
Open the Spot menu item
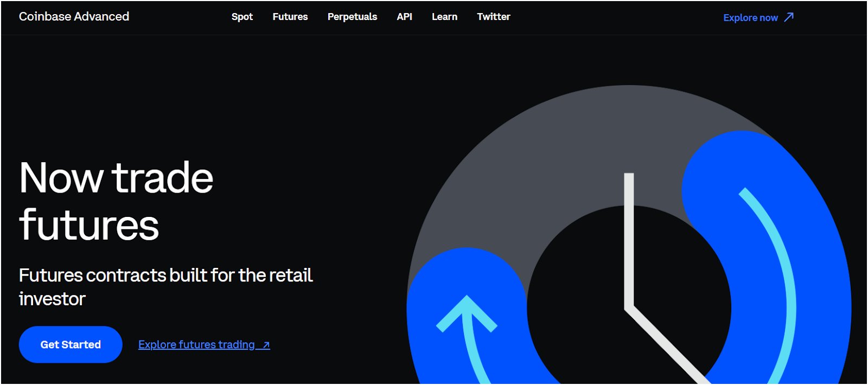242,17
